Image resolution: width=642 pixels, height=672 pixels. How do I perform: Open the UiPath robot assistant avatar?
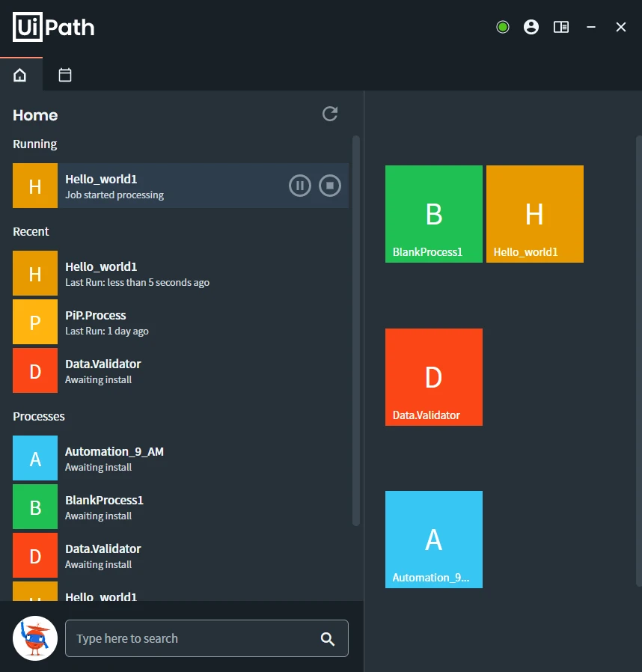35,638
